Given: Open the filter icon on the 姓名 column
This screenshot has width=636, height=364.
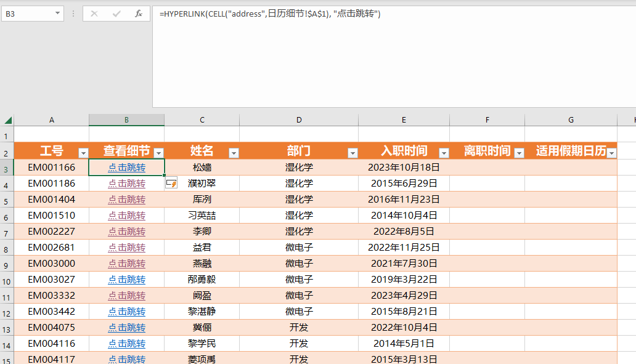Looking at the screenshot, I should (234, 152).
